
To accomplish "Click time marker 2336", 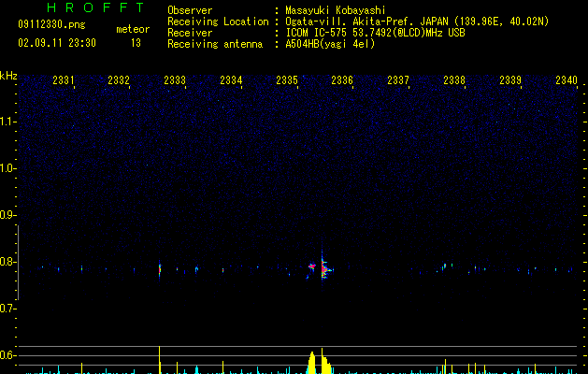I will click(342, 79).
